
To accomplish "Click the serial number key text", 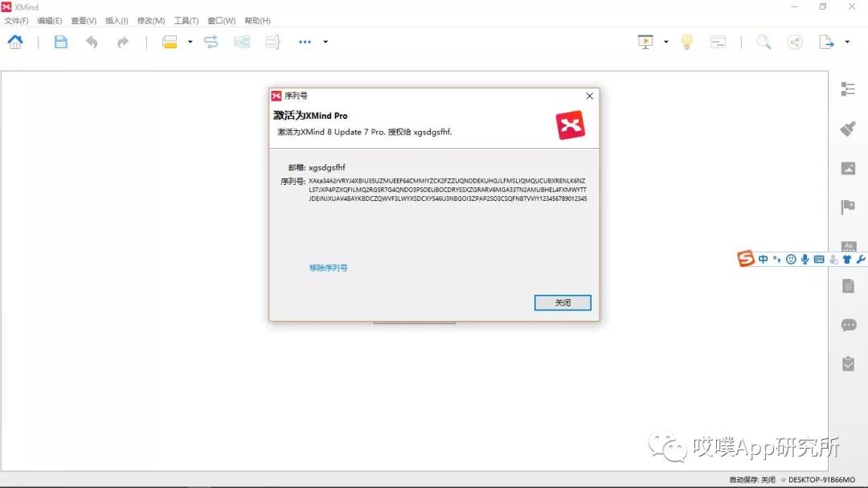I will pos(448,190).
